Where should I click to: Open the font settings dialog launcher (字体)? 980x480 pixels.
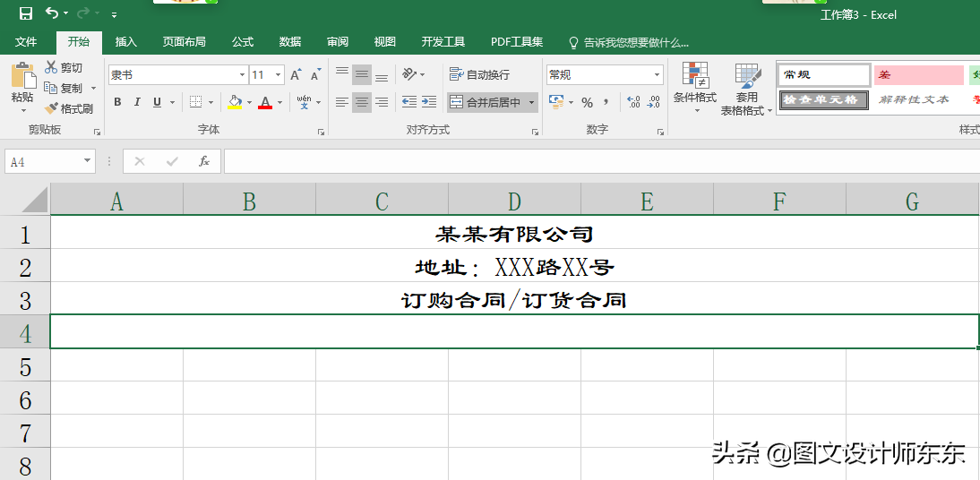321,132
